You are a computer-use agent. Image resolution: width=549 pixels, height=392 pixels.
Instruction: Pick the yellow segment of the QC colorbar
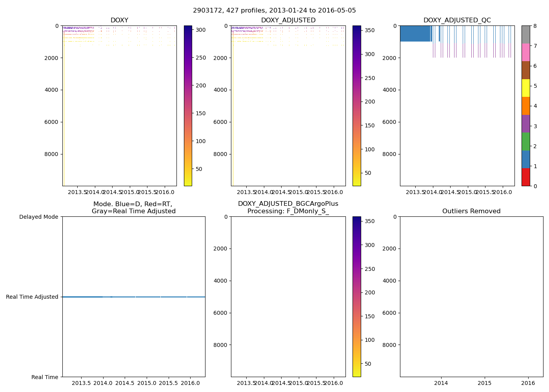pyautogui.click(x=526, y=88)
